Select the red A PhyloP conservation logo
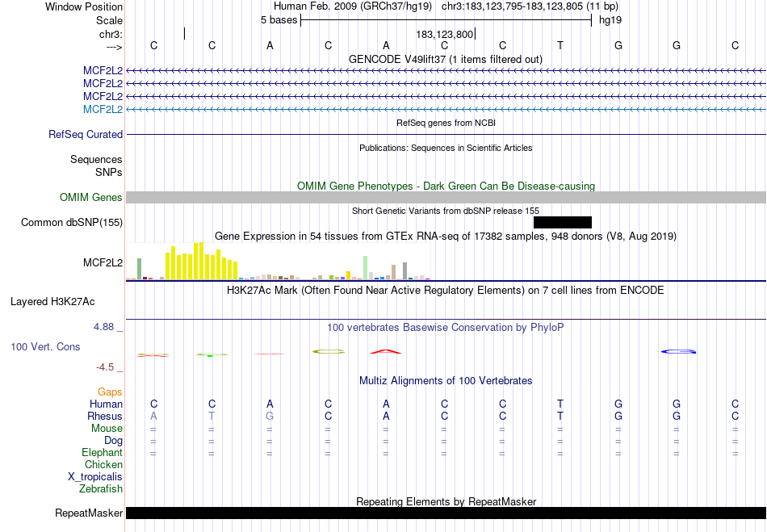 click(386, 351)
